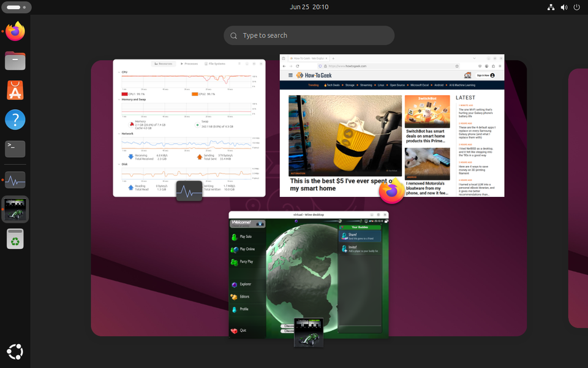The width and height of the screenshot is (588, 368).
Task: Go back in Firefox
Action: [x=284, y=66]
